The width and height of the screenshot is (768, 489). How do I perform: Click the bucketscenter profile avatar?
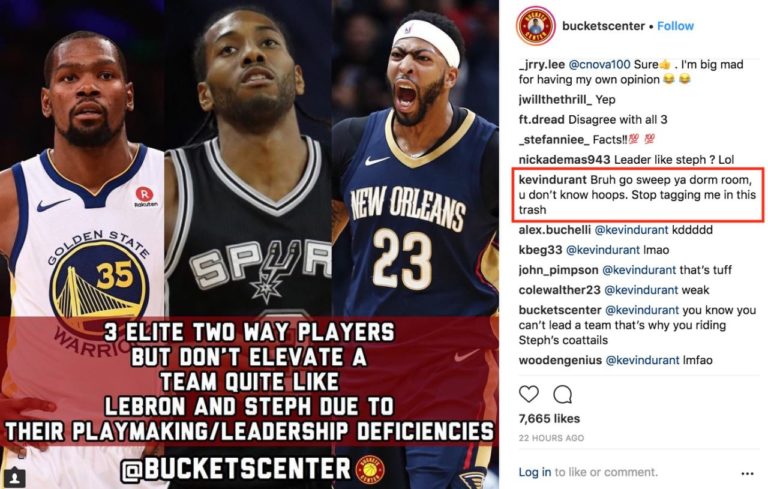(535, 26)
